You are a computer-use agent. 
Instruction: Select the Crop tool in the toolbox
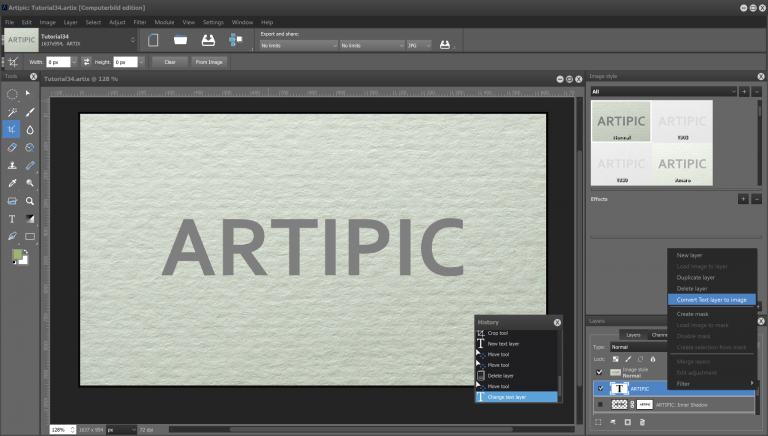point(12,129)
